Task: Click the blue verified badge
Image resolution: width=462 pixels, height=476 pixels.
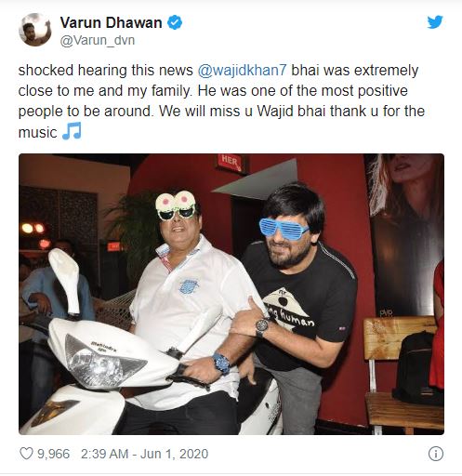Action: [175, 22]
